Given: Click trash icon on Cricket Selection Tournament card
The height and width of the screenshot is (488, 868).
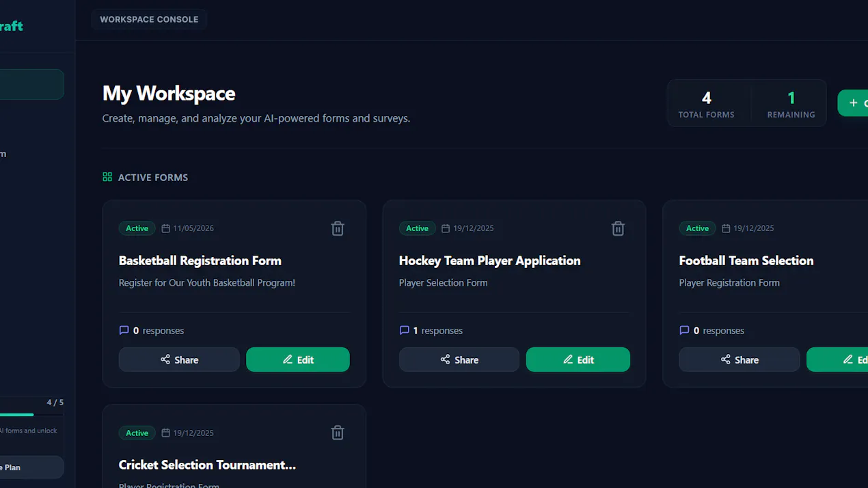Looking at the screenshot, I should pyautogui.click(x=338, y=433).
